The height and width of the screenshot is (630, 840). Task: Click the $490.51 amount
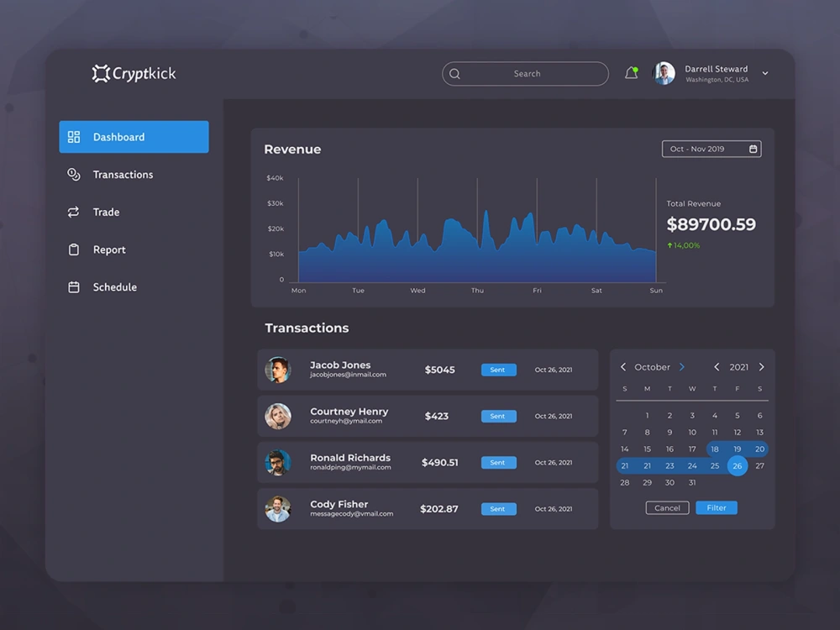click(x=440, y=462)
